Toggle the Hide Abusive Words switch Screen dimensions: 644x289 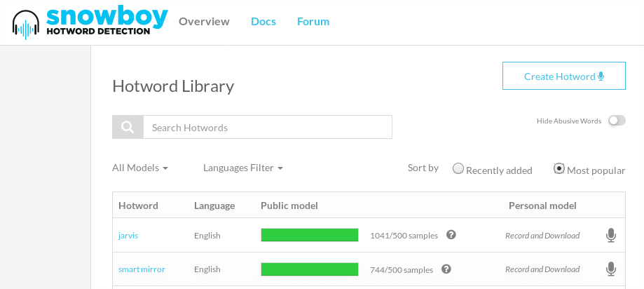617,121
